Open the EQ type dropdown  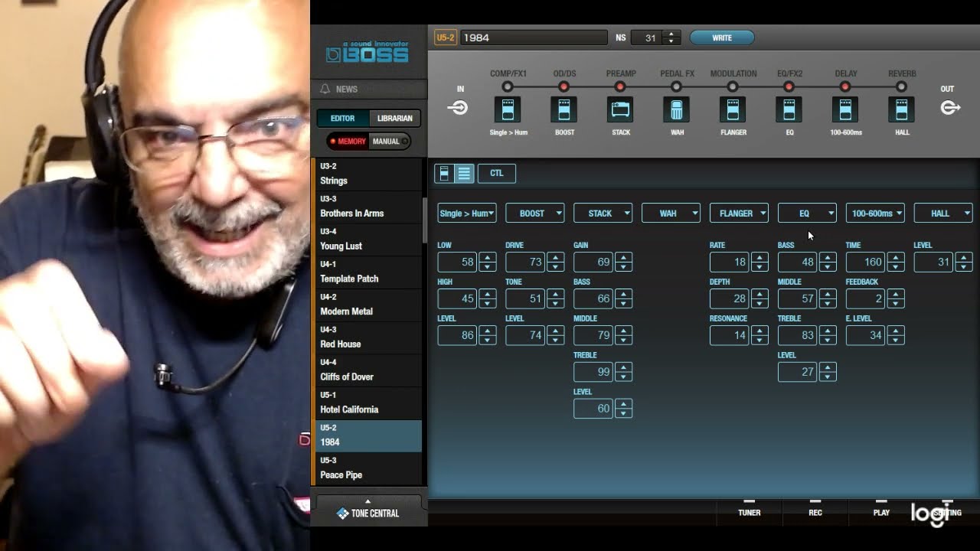point(808,214)
